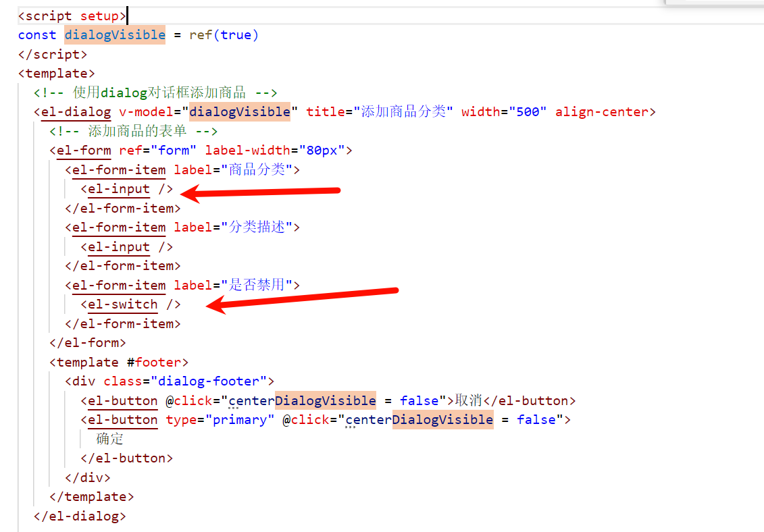Click the title value '添加商品分类'
This screenshot has height=532, width=764.
403,112
